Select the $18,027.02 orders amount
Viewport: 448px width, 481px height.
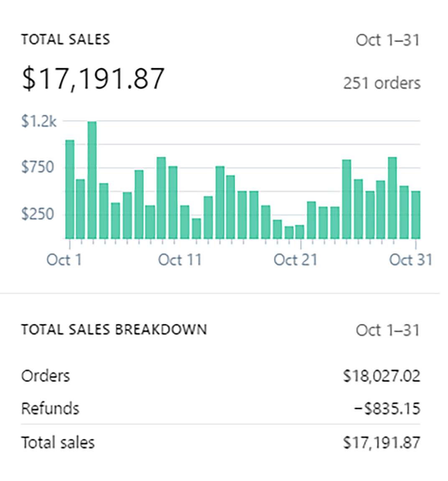click(x=381, y=376)
